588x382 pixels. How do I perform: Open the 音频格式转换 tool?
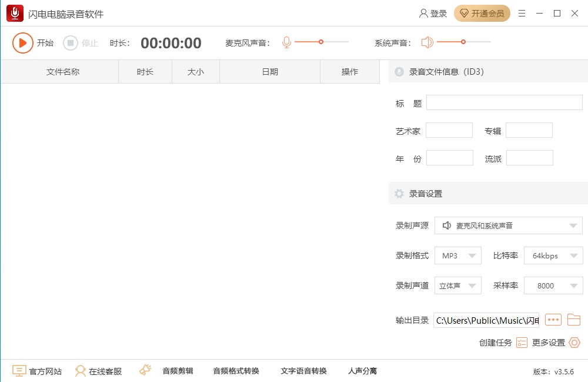[x=236, y=371]
